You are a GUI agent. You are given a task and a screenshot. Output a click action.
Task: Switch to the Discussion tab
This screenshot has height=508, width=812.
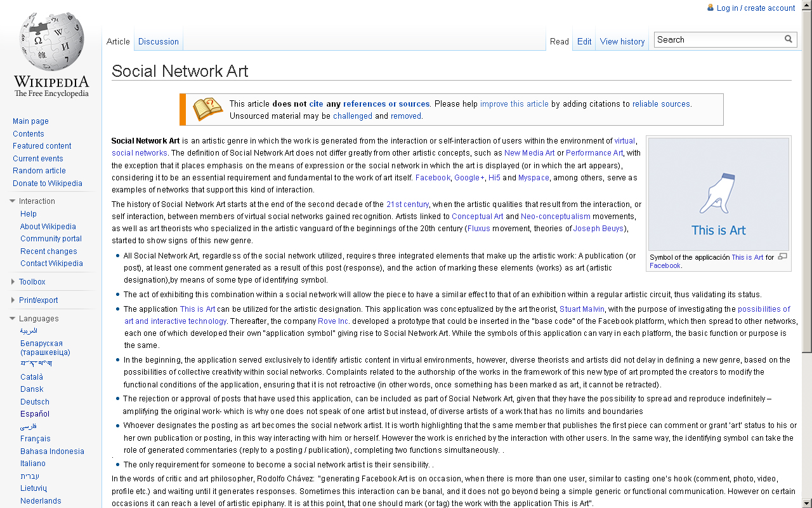(x=158, y=41)
